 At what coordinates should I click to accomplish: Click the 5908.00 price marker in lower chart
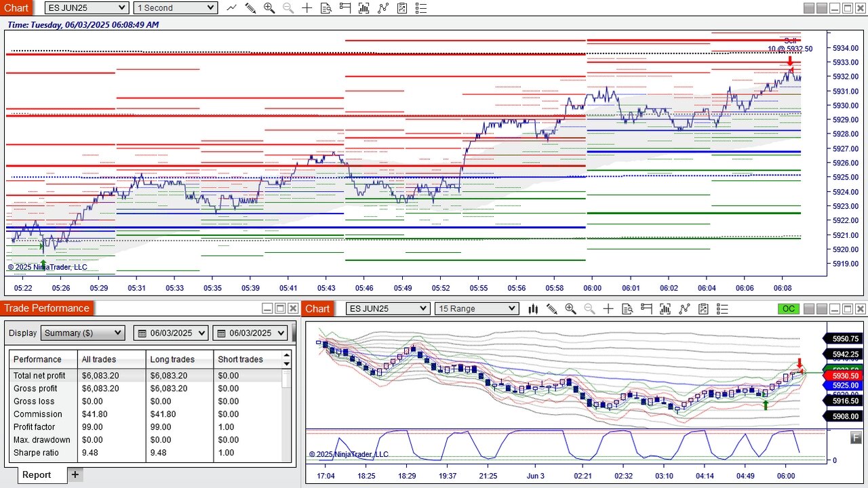tap(843, 416)
